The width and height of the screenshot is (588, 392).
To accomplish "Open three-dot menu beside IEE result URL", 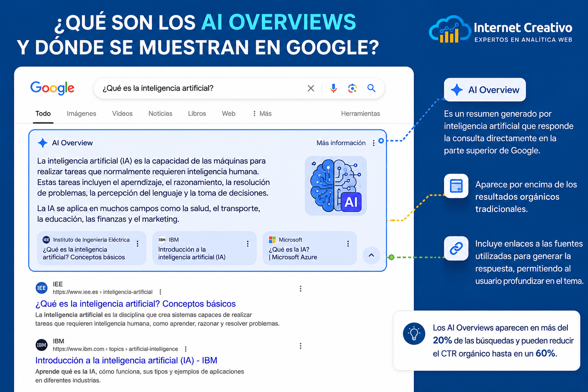I will [160, 292].
